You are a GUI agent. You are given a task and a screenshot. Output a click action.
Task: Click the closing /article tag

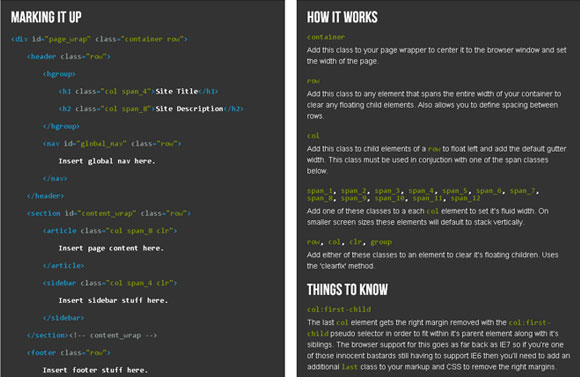coord(63,265)
